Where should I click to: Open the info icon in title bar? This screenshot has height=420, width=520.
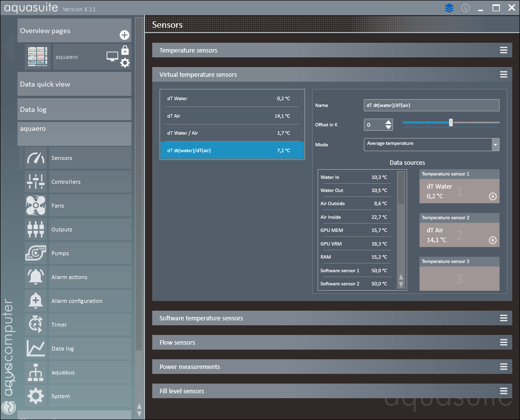(466, 8)
